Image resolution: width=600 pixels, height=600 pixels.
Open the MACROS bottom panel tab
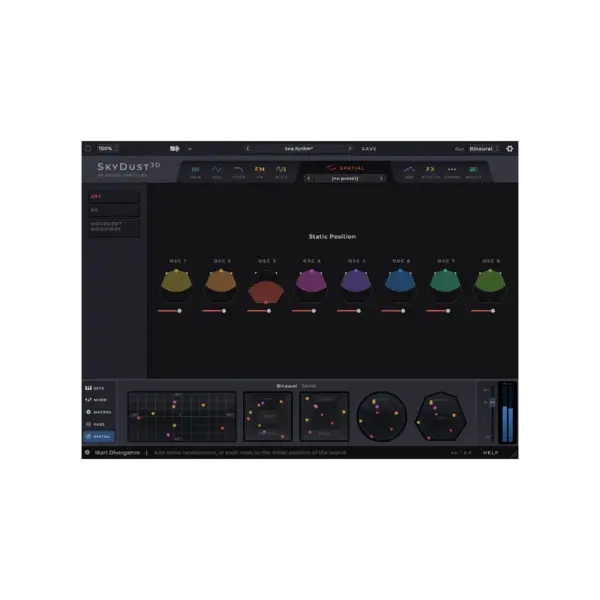(x=98, y=412)
